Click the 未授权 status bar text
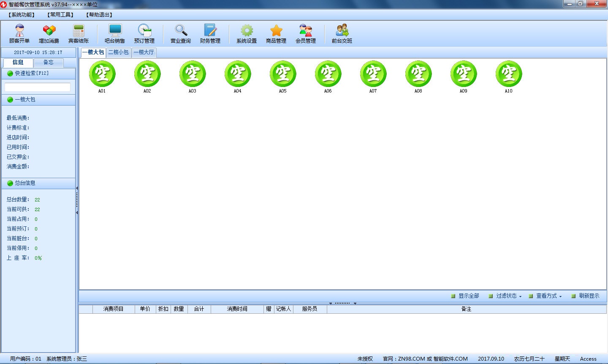 (365, 359)
